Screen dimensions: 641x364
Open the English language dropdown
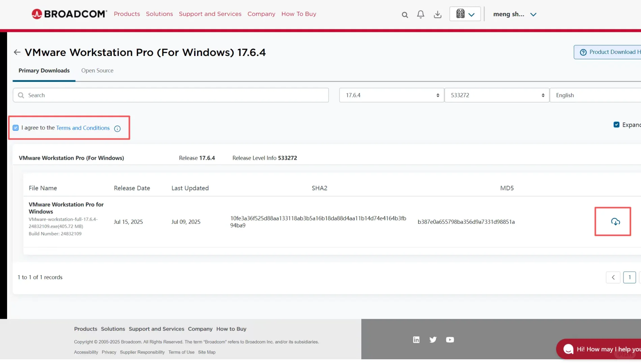pyautogui.click(x=595, y=95)
